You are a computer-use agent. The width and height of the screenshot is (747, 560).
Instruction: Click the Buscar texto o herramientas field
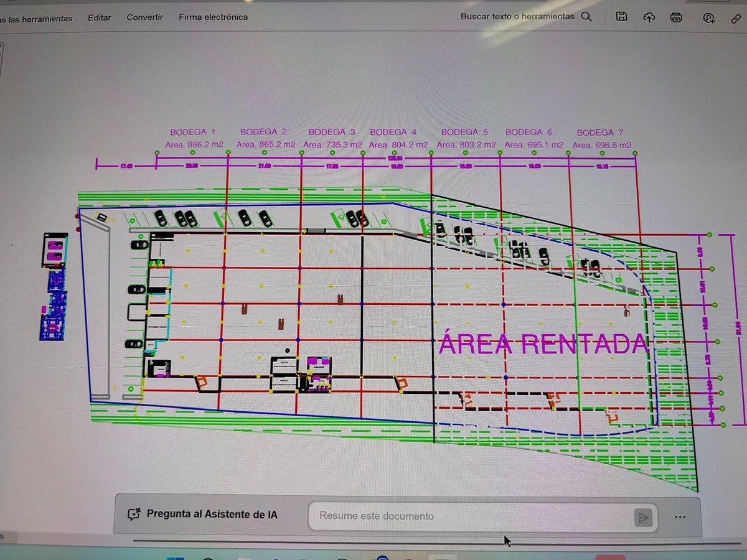tap(518, 17)
